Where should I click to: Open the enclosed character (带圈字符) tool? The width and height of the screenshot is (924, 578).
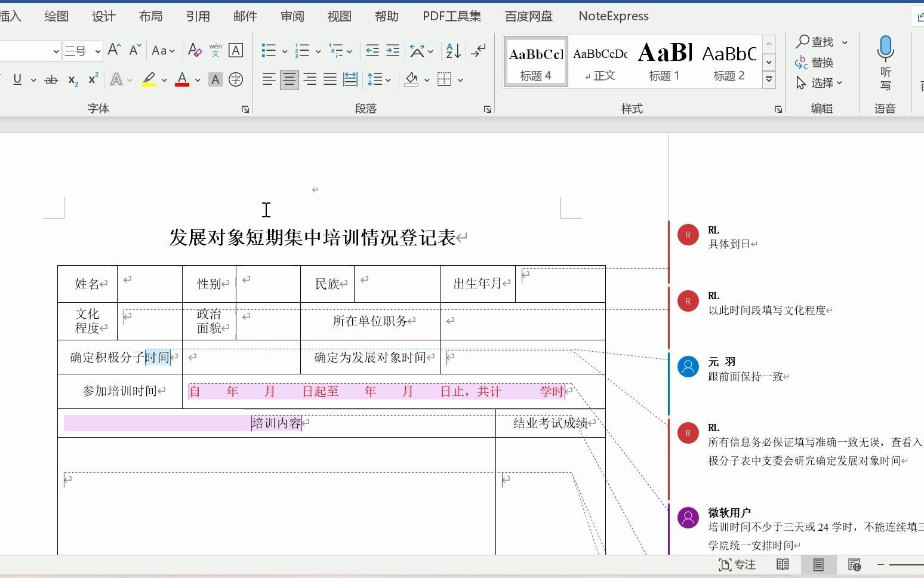click(236, 79)
